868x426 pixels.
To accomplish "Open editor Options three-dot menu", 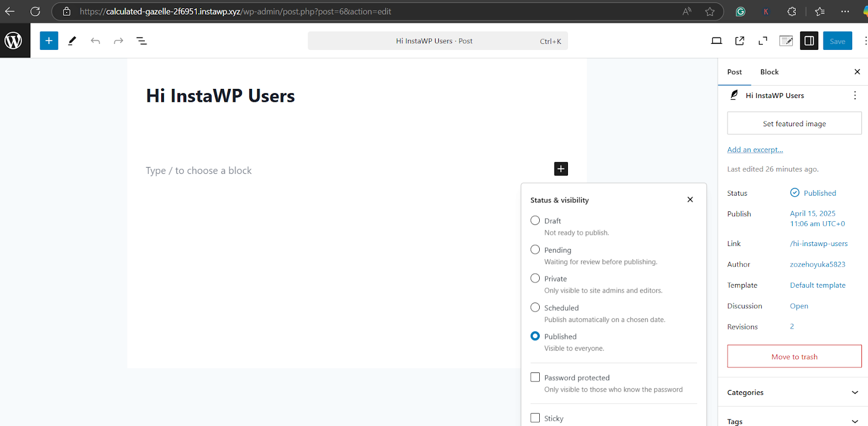I will point(864,41).
